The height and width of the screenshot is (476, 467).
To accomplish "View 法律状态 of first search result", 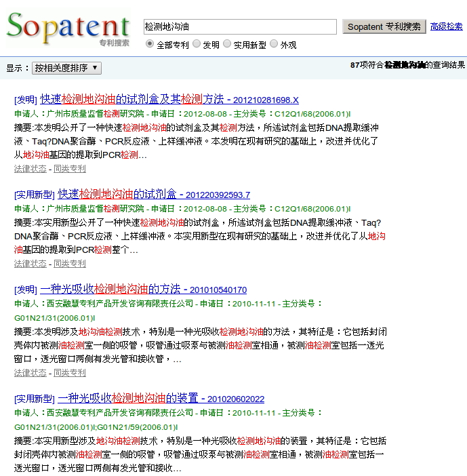I will (31, 169).
